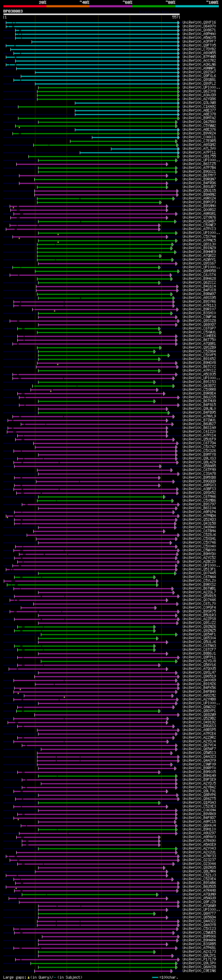222x980 pixels.
Task: Select label UniRef100_C5X040
Action: 199,546
